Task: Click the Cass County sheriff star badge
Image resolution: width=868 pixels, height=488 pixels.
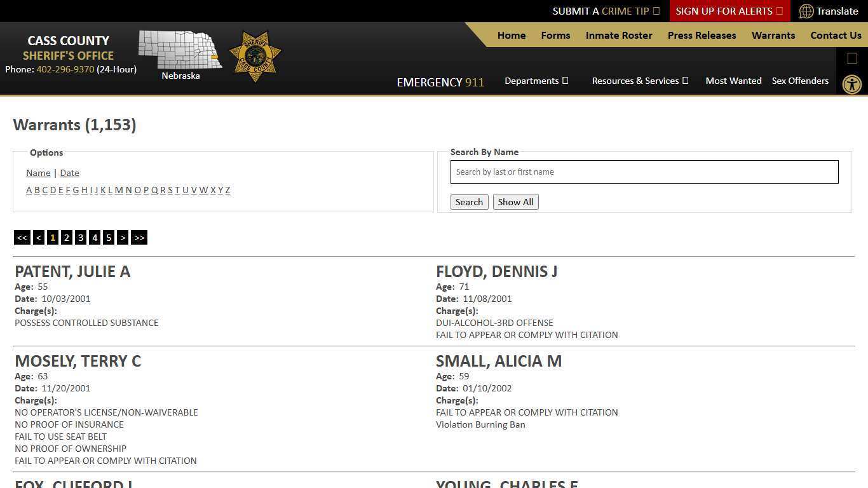Action: [255, 55]
